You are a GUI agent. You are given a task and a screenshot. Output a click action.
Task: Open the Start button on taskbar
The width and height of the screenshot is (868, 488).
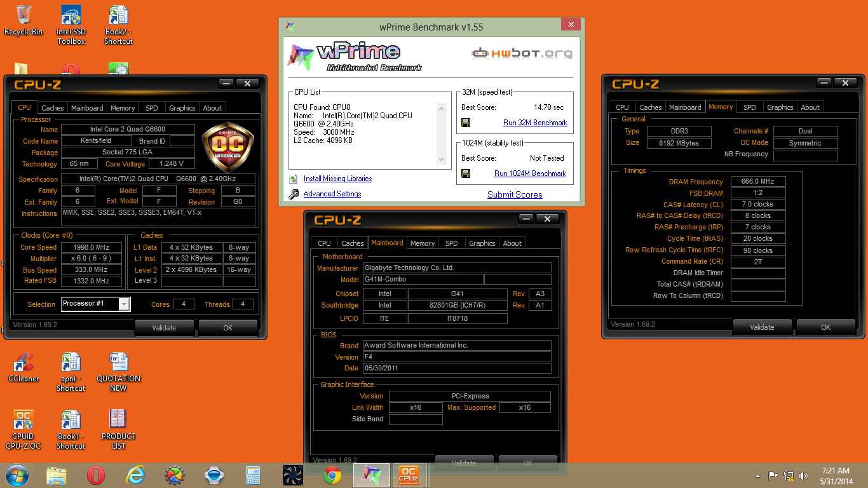click(x=17, y=475)
